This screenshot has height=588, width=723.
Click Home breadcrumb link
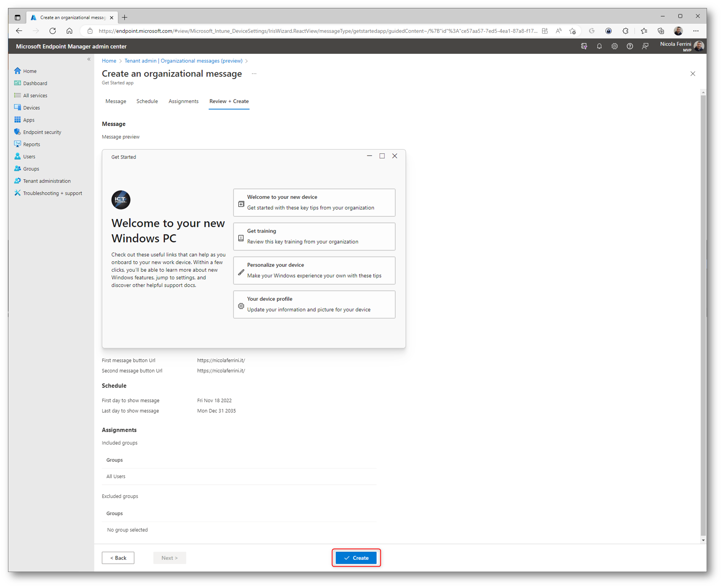coord(109,61)
